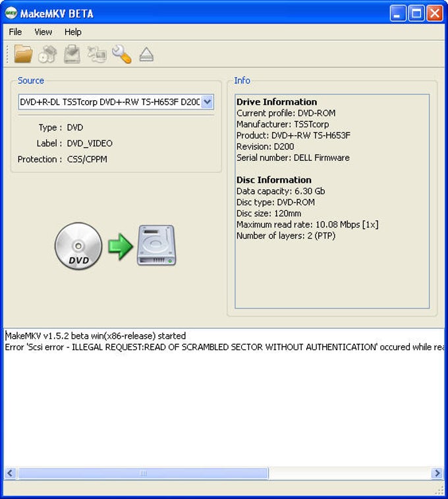This screenshot has height=499, width=448.
Task: Click the 'DVD_VIDEO' label value
Action: tap(90, 143)
